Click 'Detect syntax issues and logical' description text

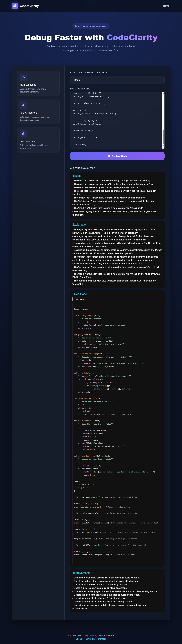(x=34, y=145)
